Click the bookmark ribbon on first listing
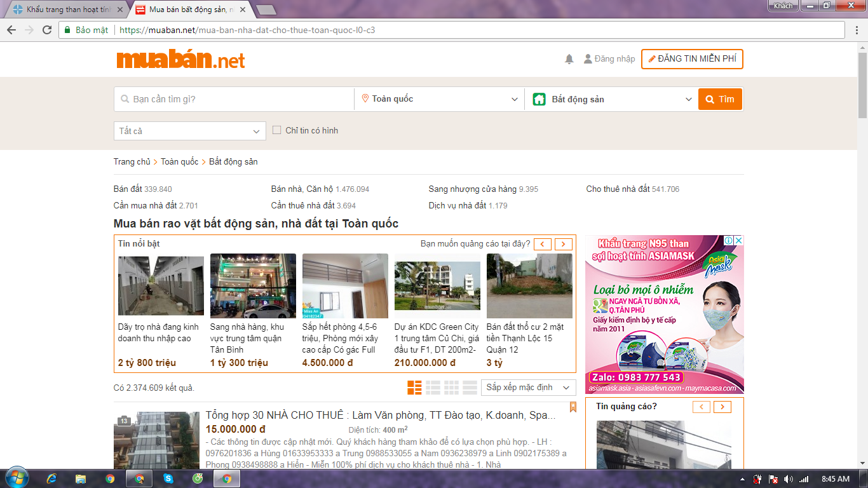Viewport: 868px width, 488px height. point(573,407)
